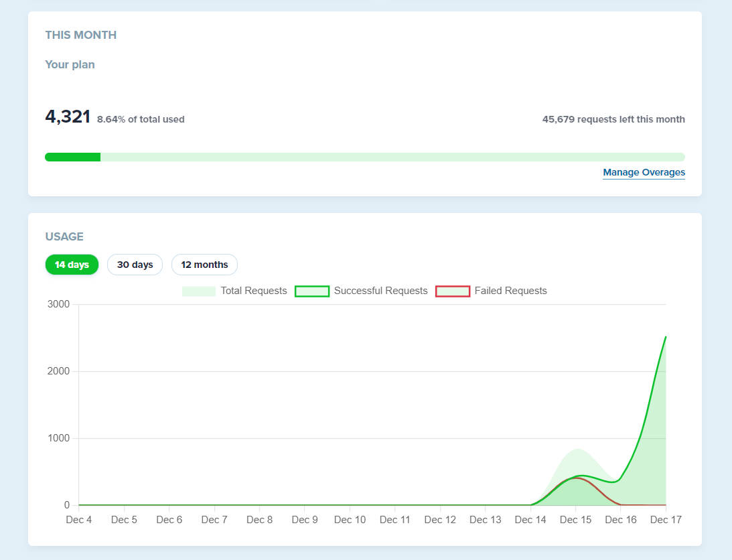Viewport: 732px width, 560px height.
Task: Switch usage view to 30 days
Action: pos(135,265)
